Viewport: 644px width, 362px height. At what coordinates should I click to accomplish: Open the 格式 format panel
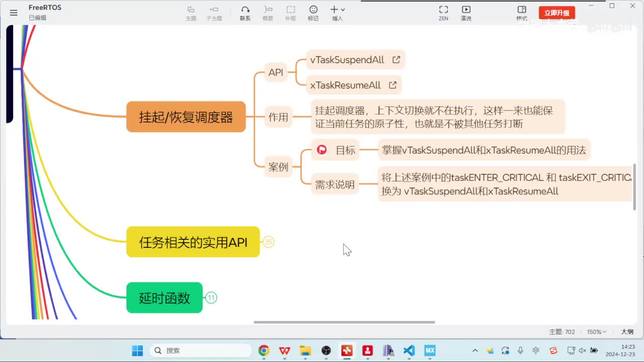tap(522, 13)
